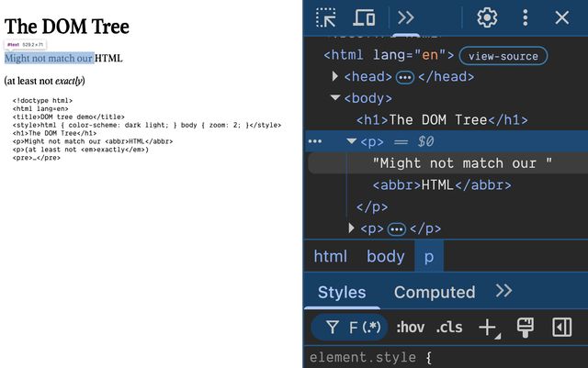Click highlighted Might not match our text
Image resolution: width=588 pixels, height=368 pixels.
coord(49,58)
